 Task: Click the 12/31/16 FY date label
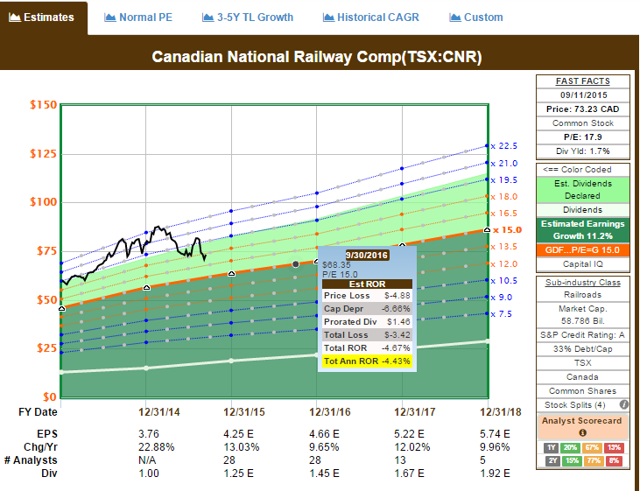[330, 412]
